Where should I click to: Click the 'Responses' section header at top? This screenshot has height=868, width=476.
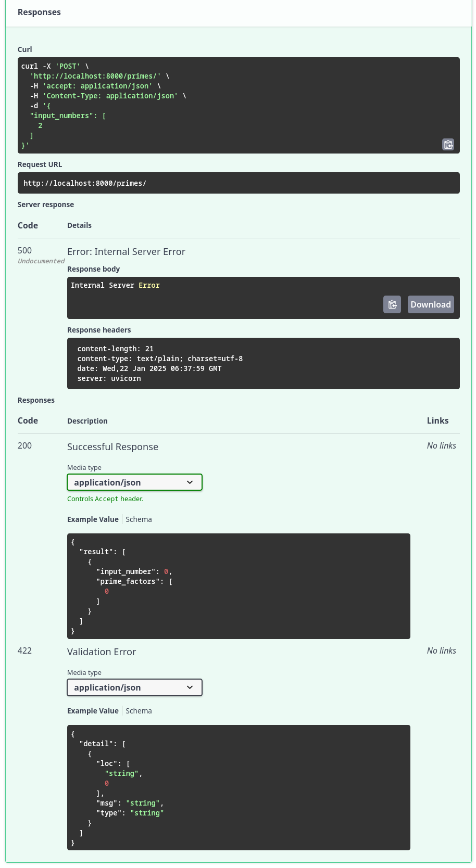click(39, 12)
